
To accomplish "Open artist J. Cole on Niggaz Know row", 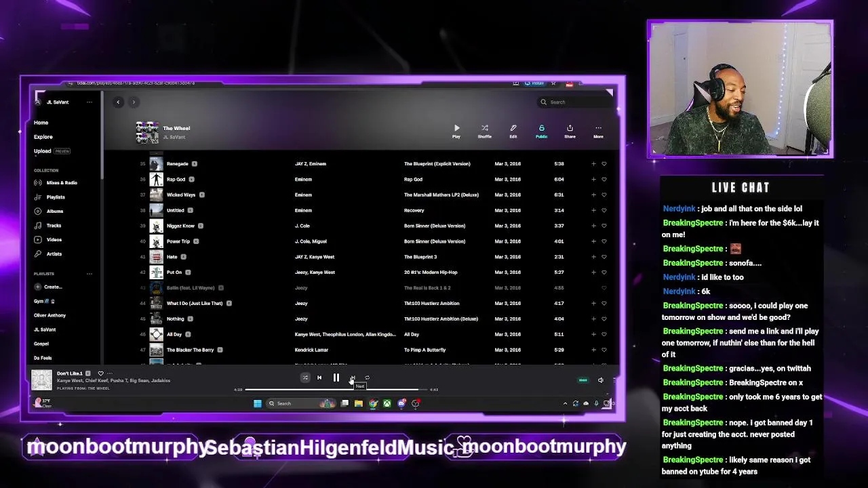I will [x=302, y=226].
